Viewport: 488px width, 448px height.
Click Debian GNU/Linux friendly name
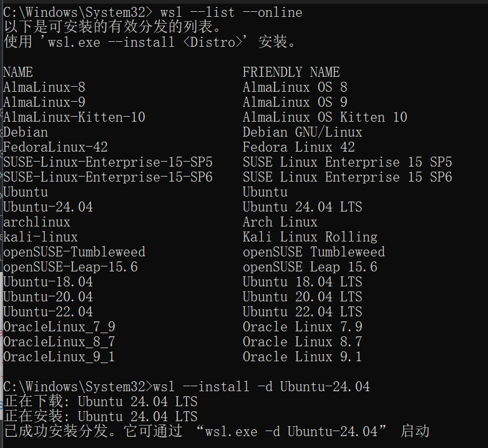(302, 132)
